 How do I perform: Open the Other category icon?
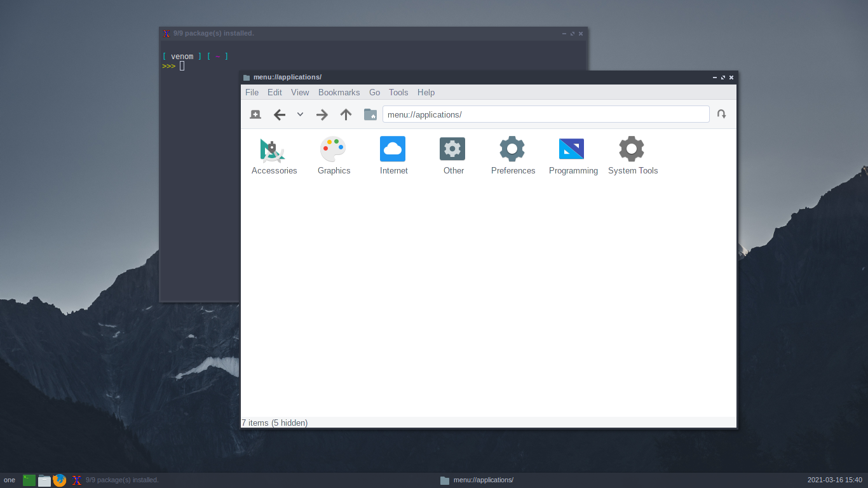[452, 149]
